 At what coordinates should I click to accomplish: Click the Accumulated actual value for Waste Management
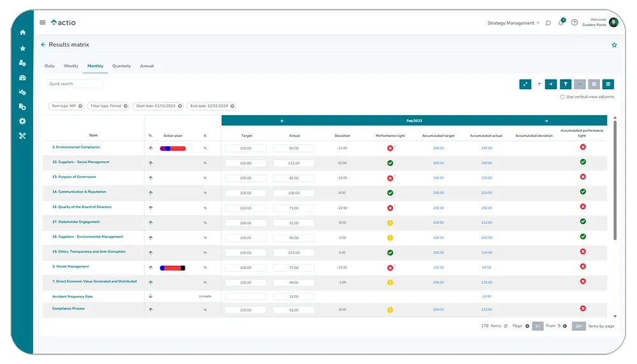pos(487,267)
